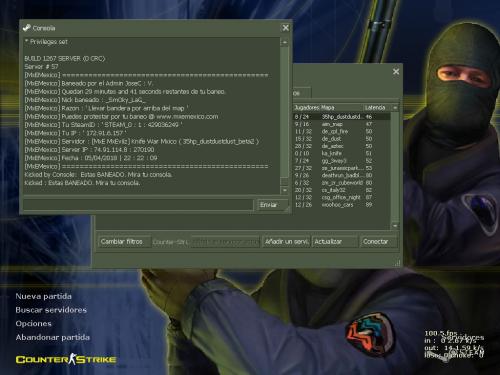
Task: Click the console scrollbar down arrow
Action: 285,190
